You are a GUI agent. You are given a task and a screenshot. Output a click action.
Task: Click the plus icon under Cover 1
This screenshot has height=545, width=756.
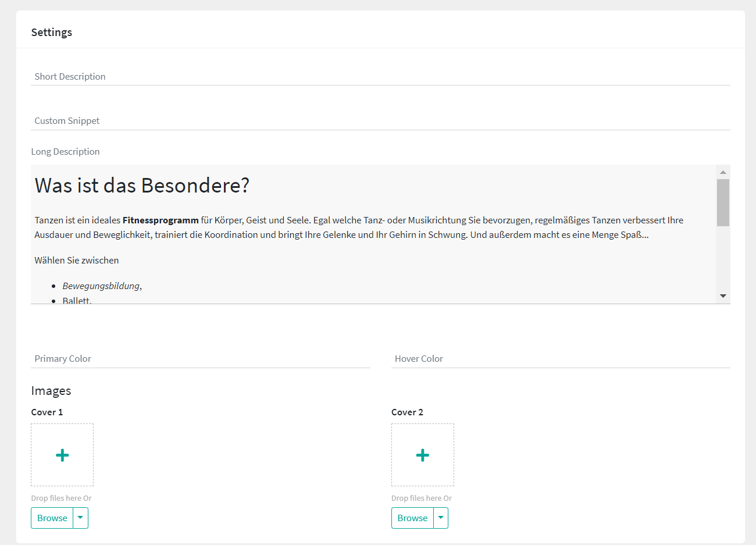(62, 455)
